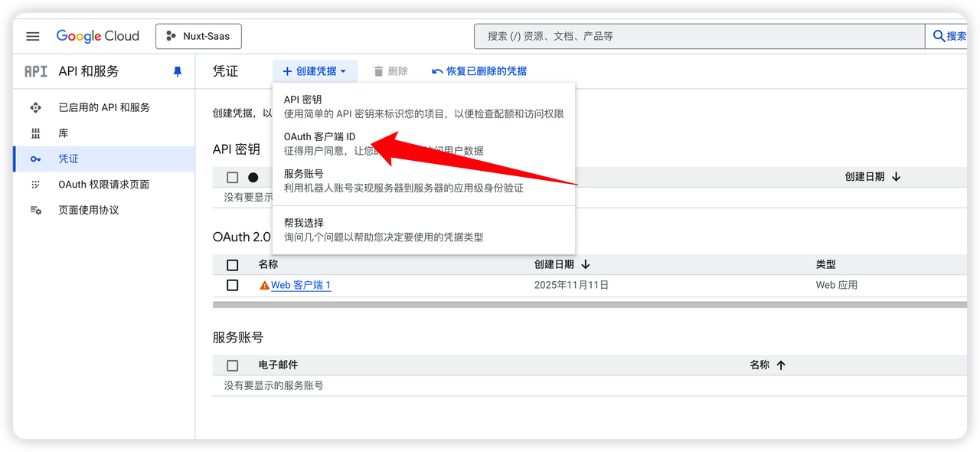The width and height of the screenshot is (980, 452).
Task: Click the API 密钥 section heading
Action: pos(237,149)
